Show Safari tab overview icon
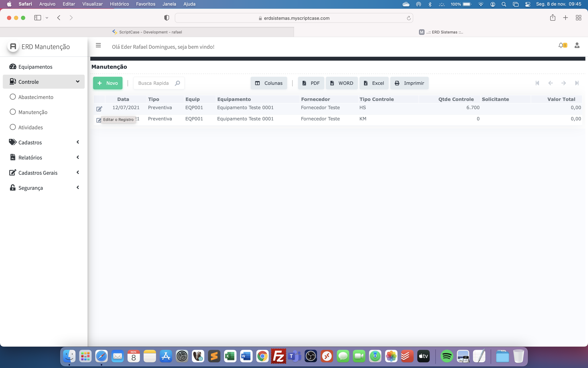This screenshot has height=368, width=588. coord(578,18)
